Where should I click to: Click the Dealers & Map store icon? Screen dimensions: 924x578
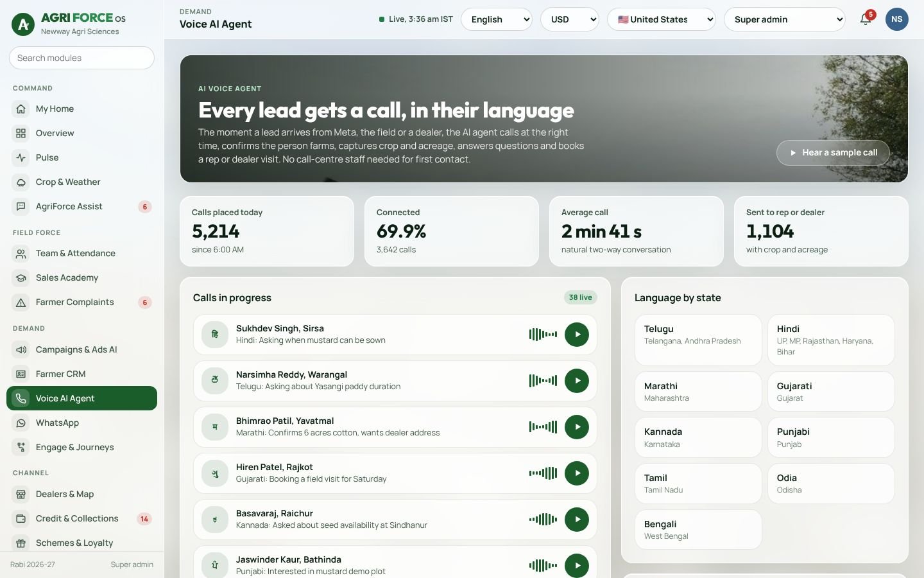[x=21, y=495]
